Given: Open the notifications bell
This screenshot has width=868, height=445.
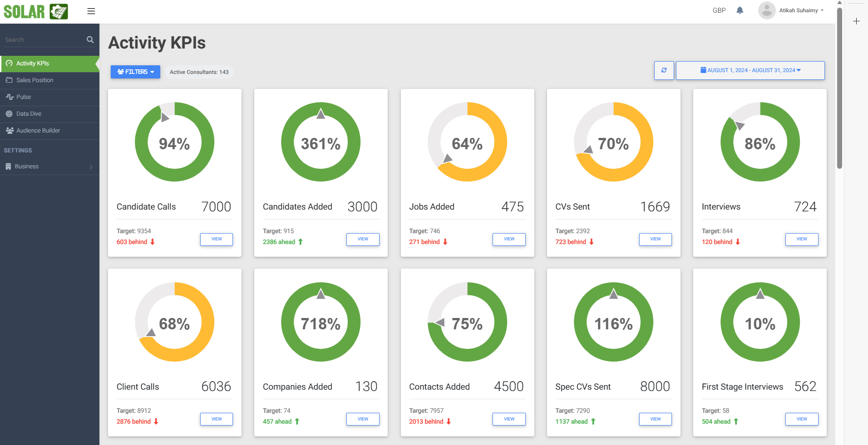Looking at the screenshot, I should tap(740, 10).
